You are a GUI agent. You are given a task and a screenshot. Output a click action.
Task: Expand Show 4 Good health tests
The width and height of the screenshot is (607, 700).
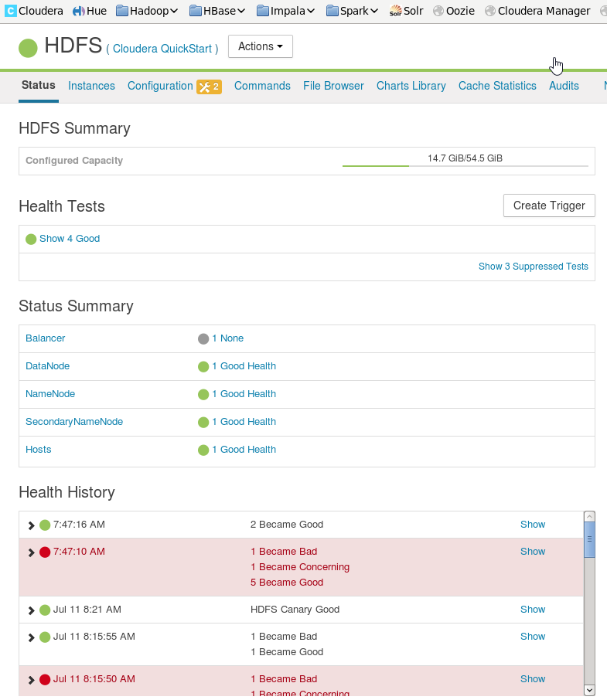coord(70,239)
